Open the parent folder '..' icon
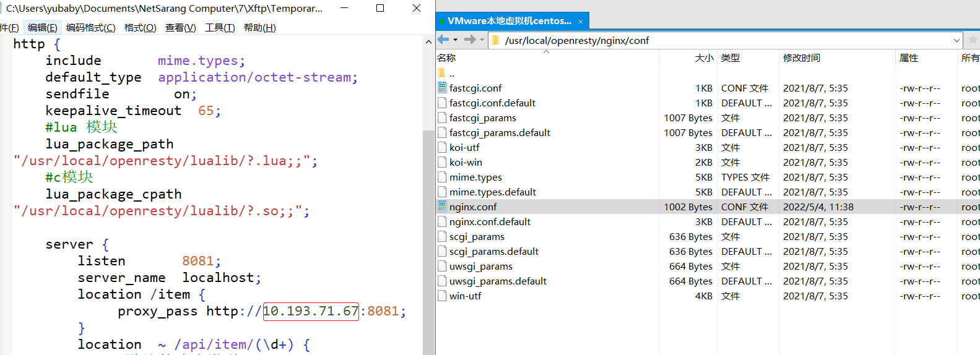The height and width of the screenshot is (355, 980). pos(442,73)
